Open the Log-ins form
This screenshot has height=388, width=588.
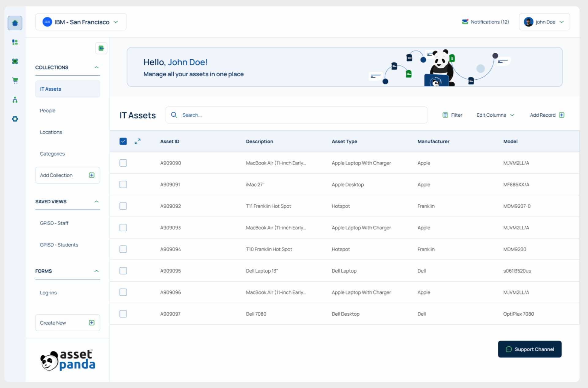[x=48, y=293]
